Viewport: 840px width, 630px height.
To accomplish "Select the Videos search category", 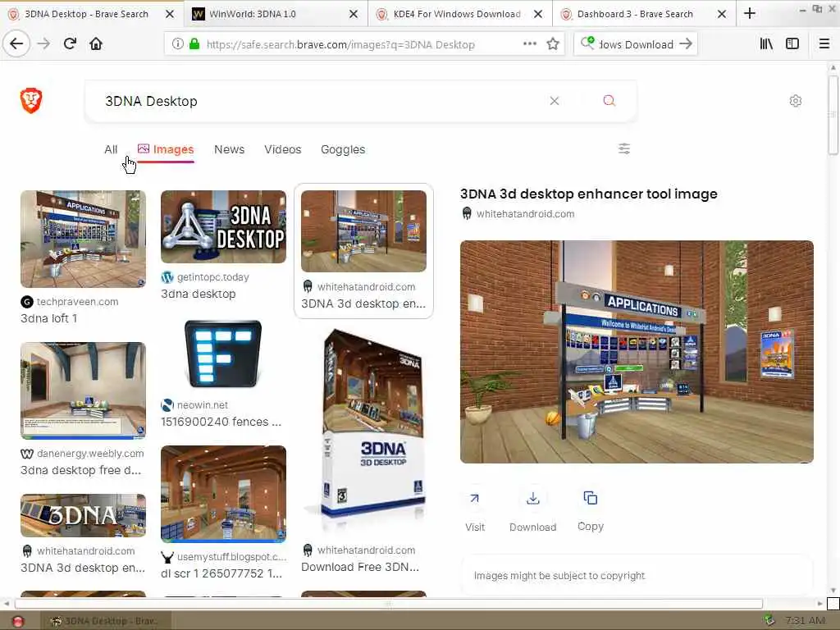I will click(283, 149).
